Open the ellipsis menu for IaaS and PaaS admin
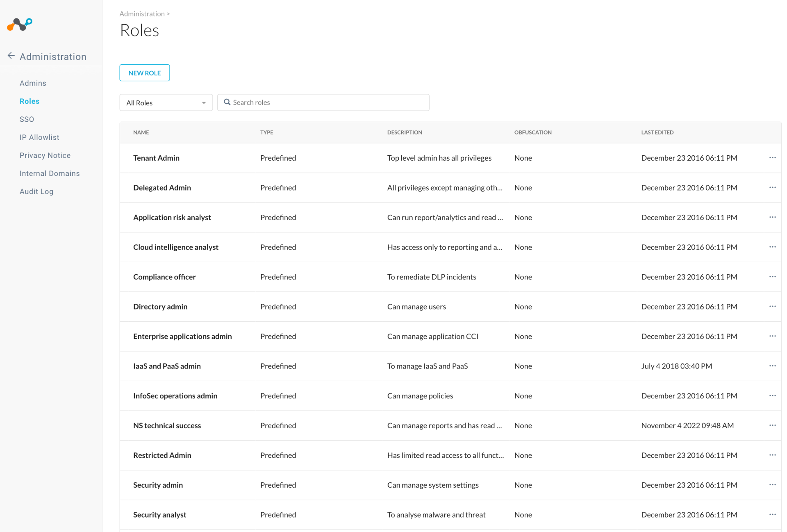This screenshot has width=787, height=532. point(773,366)
